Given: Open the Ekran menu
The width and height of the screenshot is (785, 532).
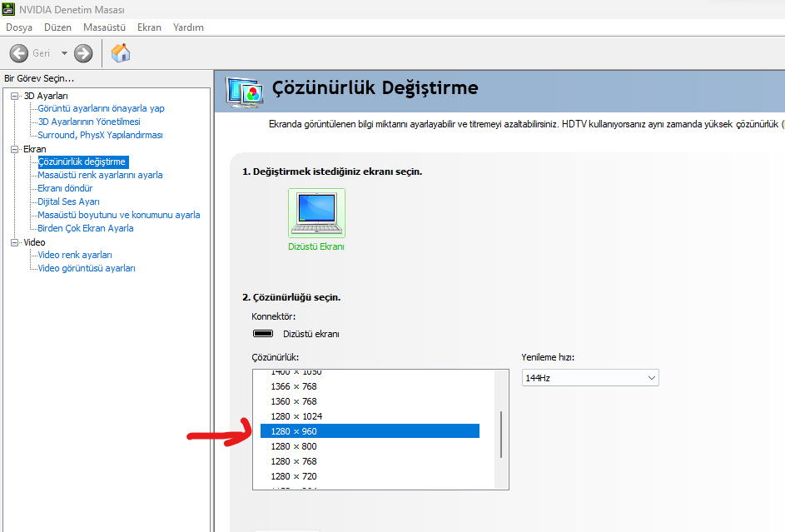Looking at the screenshot, I should 149,27.
